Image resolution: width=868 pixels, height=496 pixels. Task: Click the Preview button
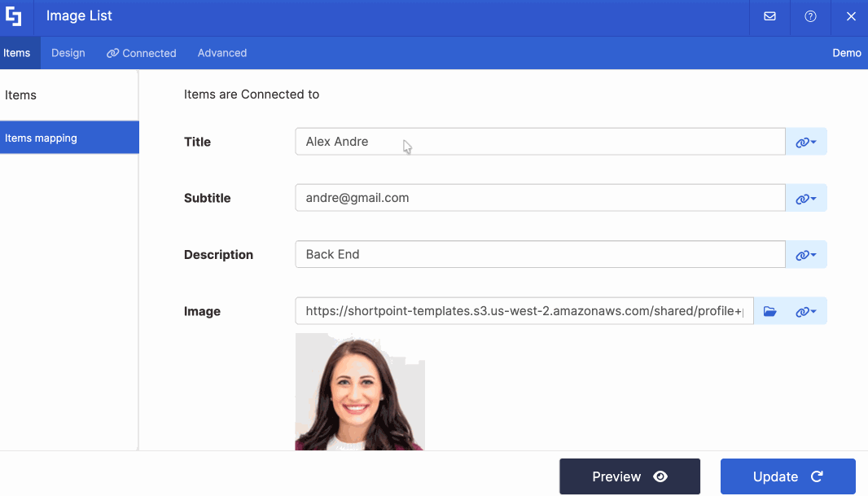629,476
